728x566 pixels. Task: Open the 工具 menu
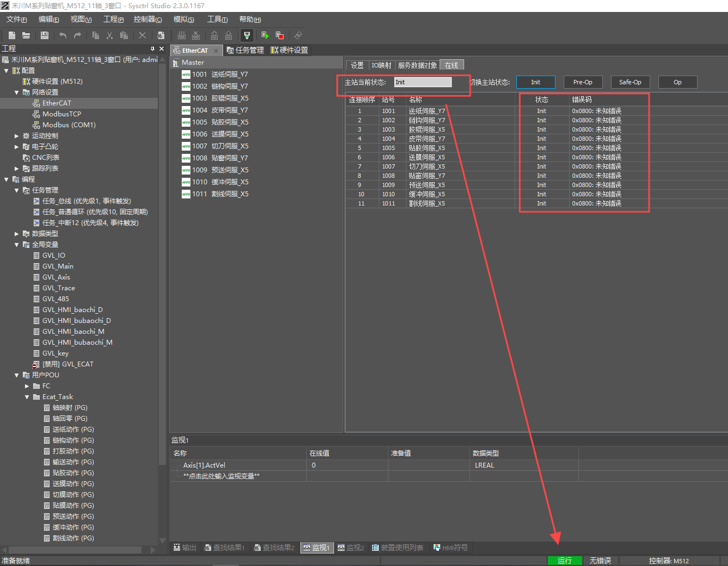[217, 20]
